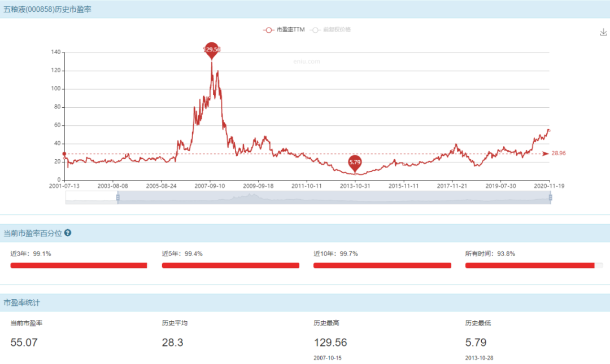This screenshot has height=364, width=610.
Task: Click the y-axis label 140
Action: (55, 52)
